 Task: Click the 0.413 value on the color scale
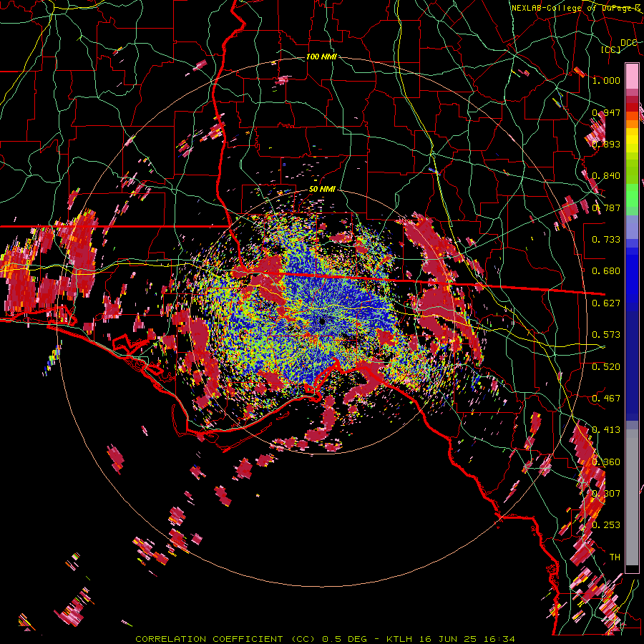[x=606, y=430]
